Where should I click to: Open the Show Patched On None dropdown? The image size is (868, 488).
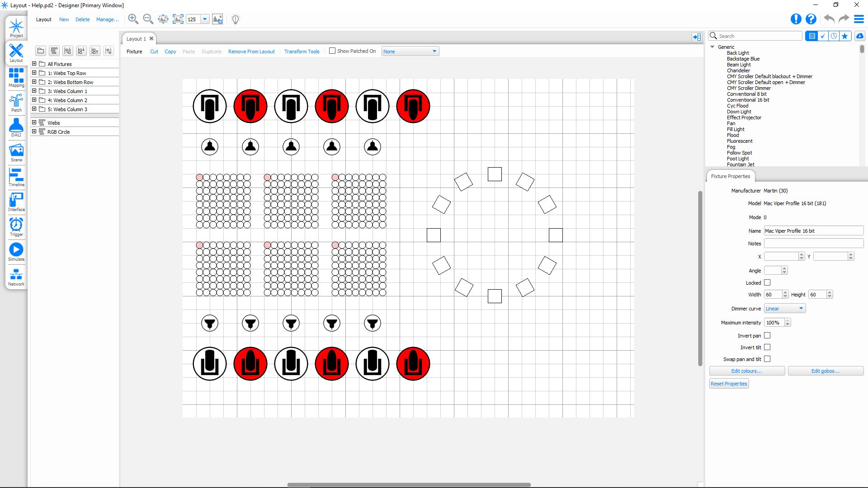pos(410,52)
